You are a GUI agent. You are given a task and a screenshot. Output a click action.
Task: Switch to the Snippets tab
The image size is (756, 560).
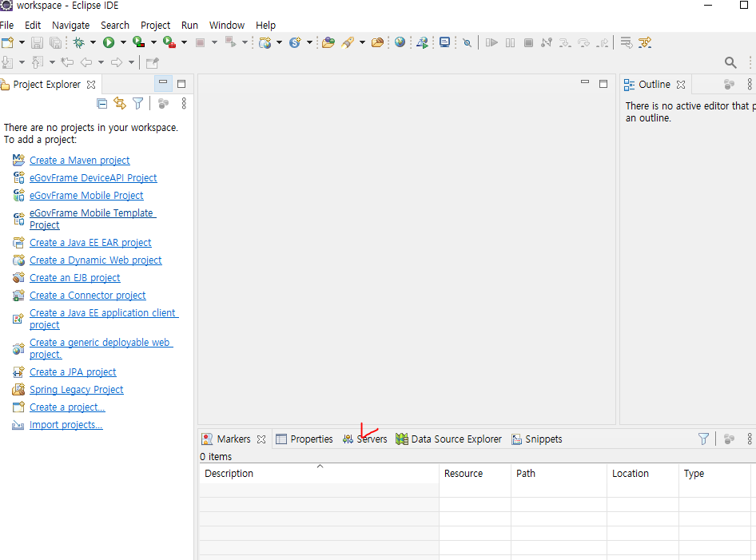pyautogui.click(x=536, y=439)
